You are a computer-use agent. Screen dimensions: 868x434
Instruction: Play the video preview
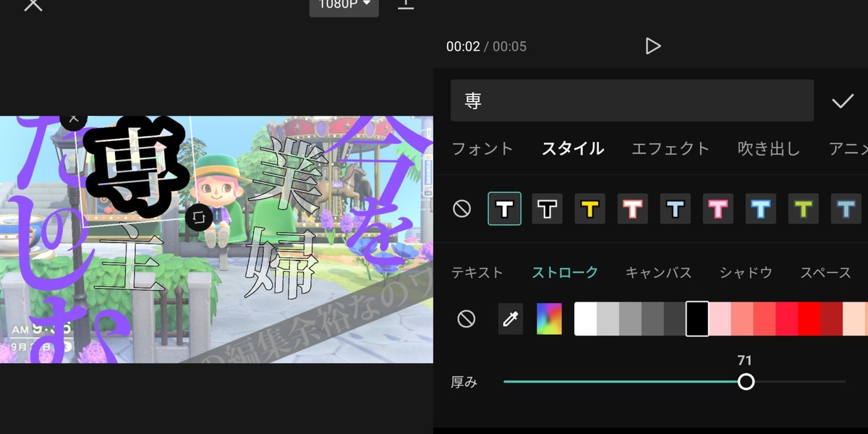(x=652, y=46)
